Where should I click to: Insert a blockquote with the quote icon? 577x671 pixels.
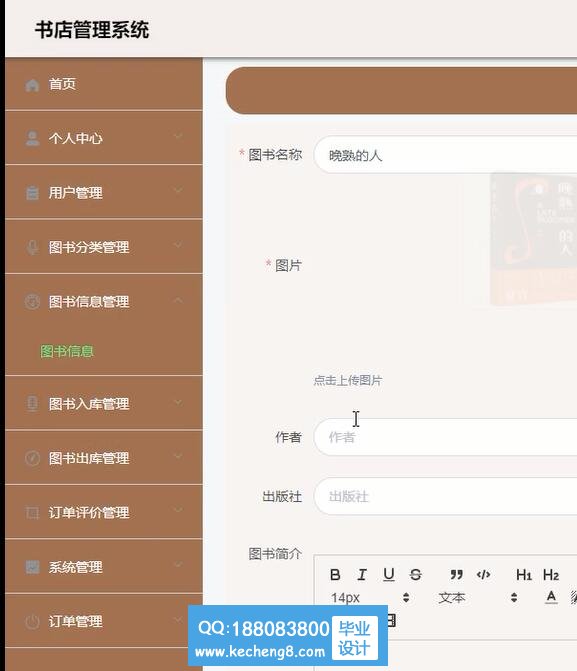coord(456,574)
